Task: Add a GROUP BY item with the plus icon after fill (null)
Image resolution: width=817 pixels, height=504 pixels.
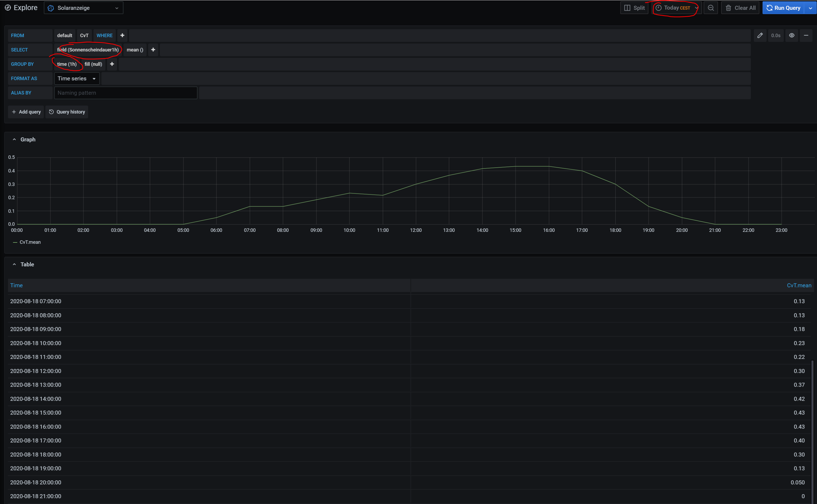Action: coord(112,64)
